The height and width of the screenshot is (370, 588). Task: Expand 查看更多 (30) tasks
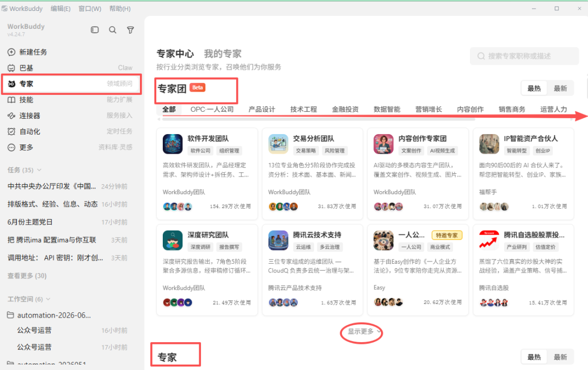pos(27,276)
